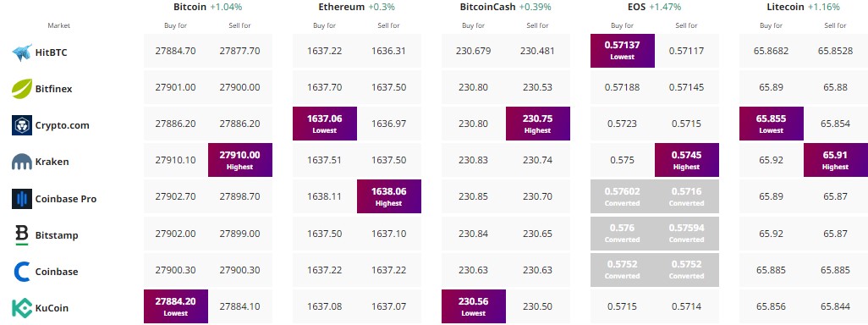
Task: Click KuCoin's lowest Bitcoin buy price 27884.20
Action: pos(175,306)
